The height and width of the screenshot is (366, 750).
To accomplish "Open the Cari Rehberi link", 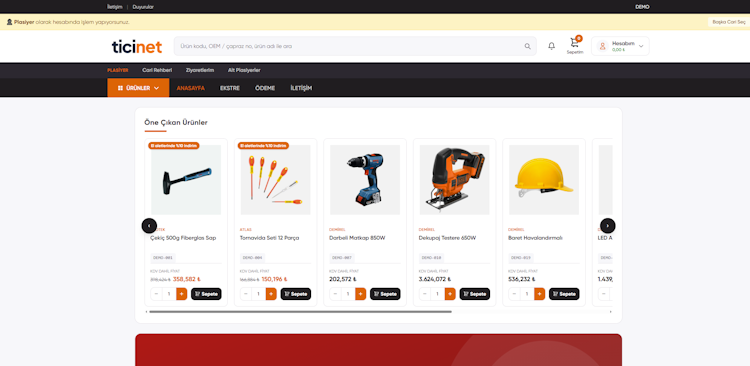I will (x=157, y=70).
